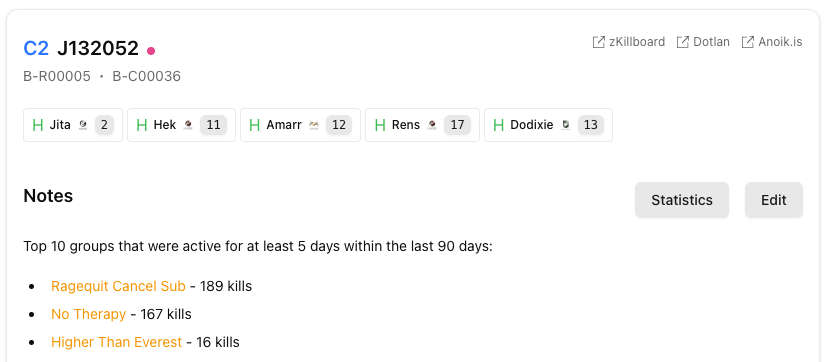The width and height of the screenshot is (828, 362).
Task: Open the Dotlan external link icon
Action: pyautogui.click(x=682, y=42)
